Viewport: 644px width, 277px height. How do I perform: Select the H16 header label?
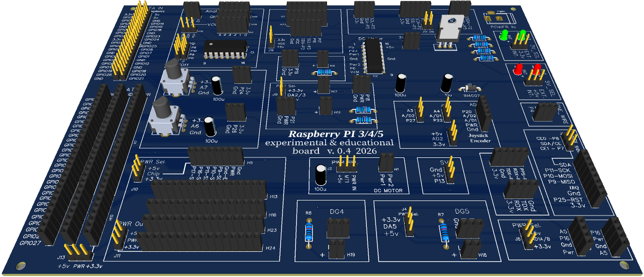(x=272, y=215)
